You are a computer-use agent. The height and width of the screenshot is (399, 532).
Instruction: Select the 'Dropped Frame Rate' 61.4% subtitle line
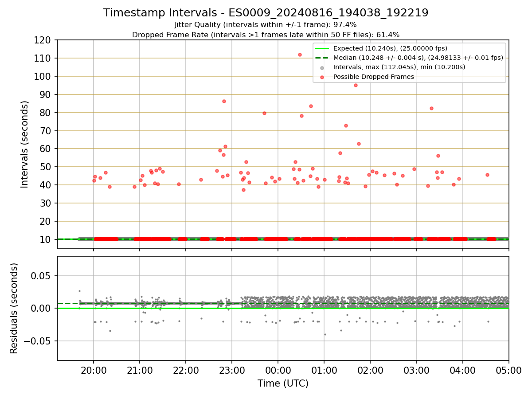pos(266,35)
